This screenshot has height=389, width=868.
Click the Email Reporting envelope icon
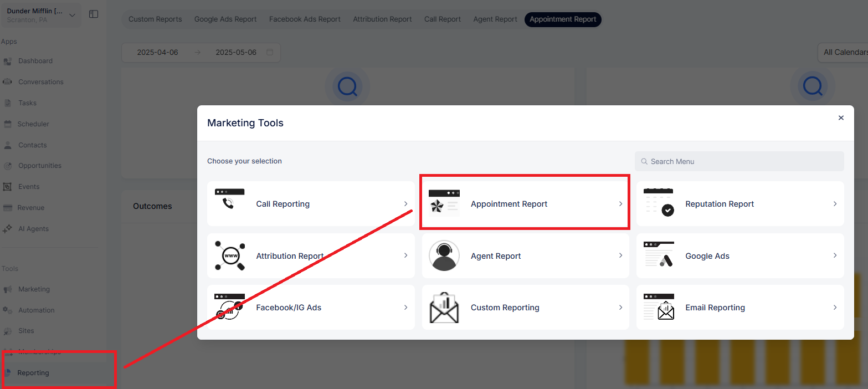pyautogui.click(x=659, y=307)
